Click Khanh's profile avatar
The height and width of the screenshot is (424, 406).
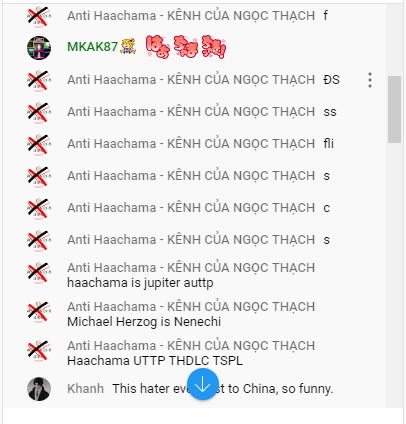click(x=39, y=389)
